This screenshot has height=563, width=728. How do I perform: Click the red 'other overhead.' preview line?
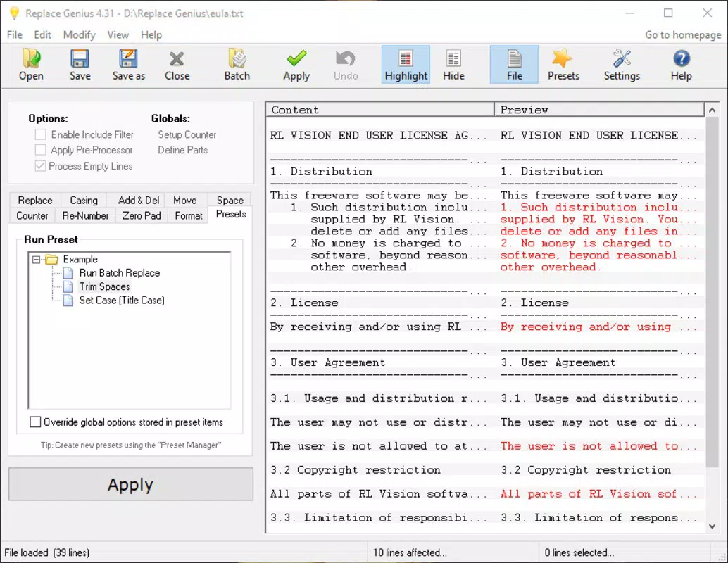551,267
